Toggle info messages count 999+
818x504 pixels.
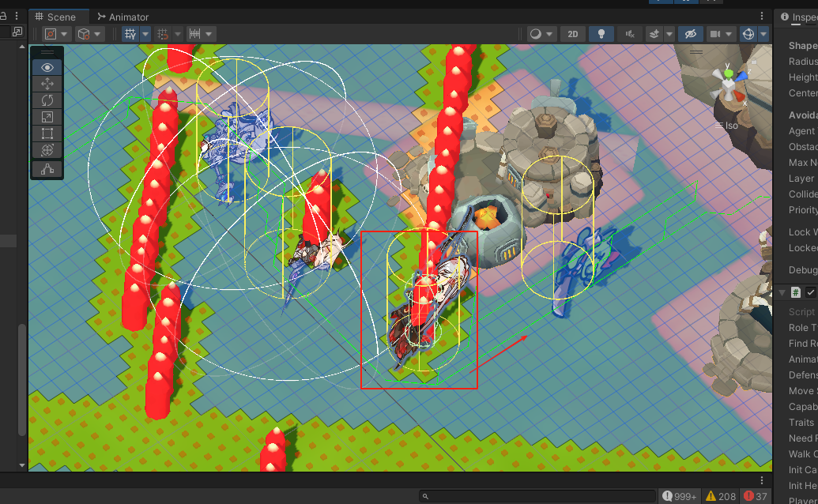[679, 497]
